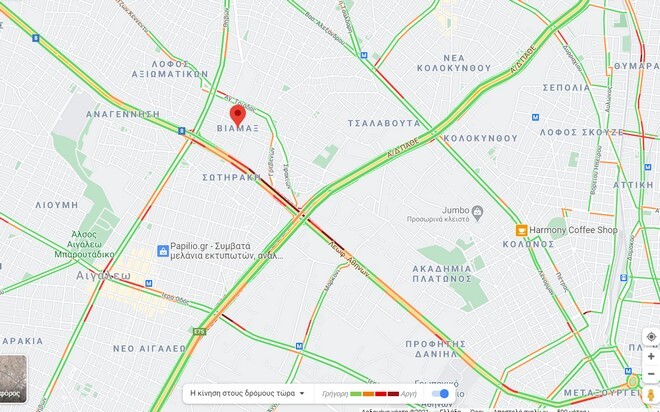Click the Papilio.gr business label

tap(226, 251)
